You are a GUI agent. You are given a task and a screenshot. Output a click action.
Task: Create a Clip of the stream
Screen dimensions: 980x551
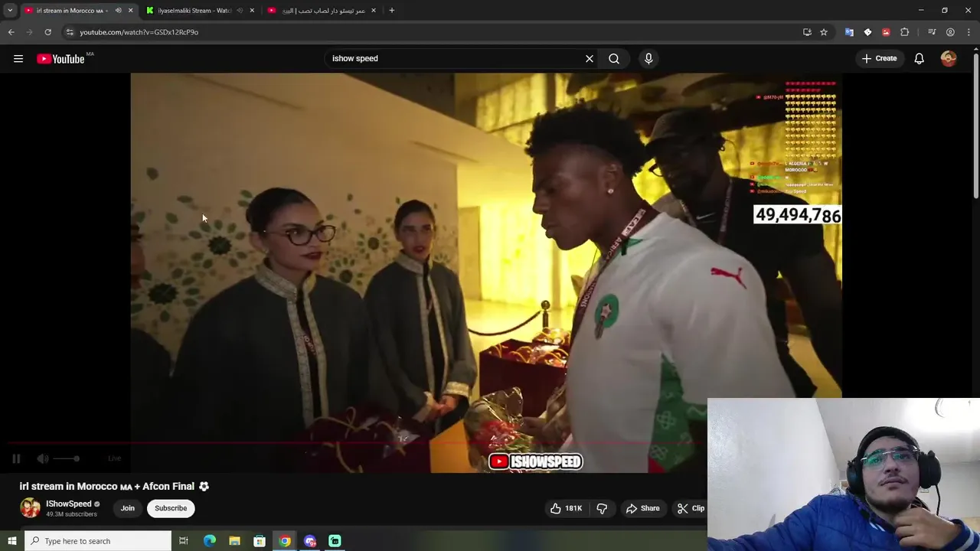click(x=691, y=508)
